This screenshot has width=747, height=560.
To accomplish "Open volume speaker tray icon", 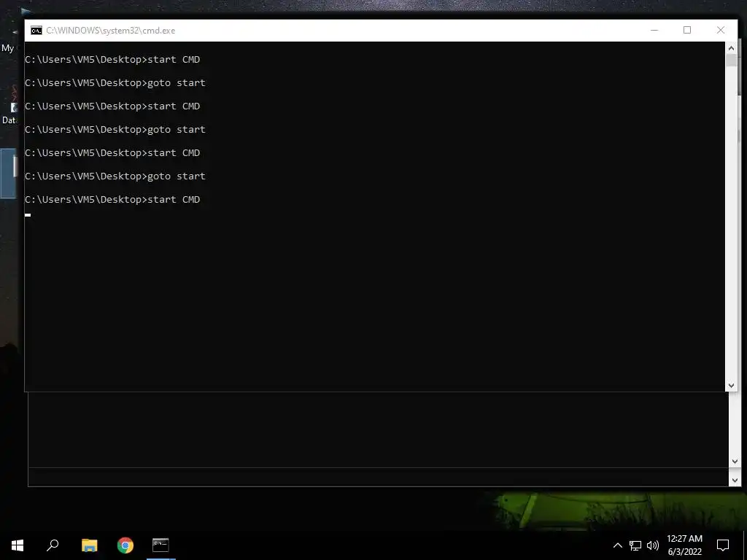I will point(653,545).
